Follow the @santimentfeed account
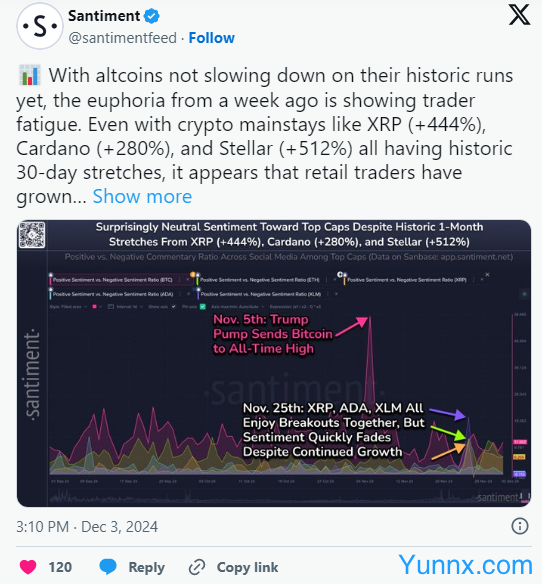The image size is (542, 584). pos(212,38)
